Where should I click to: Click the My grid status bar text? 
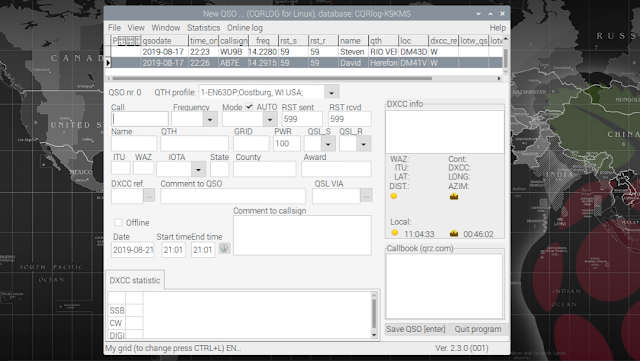pos(173,348)
